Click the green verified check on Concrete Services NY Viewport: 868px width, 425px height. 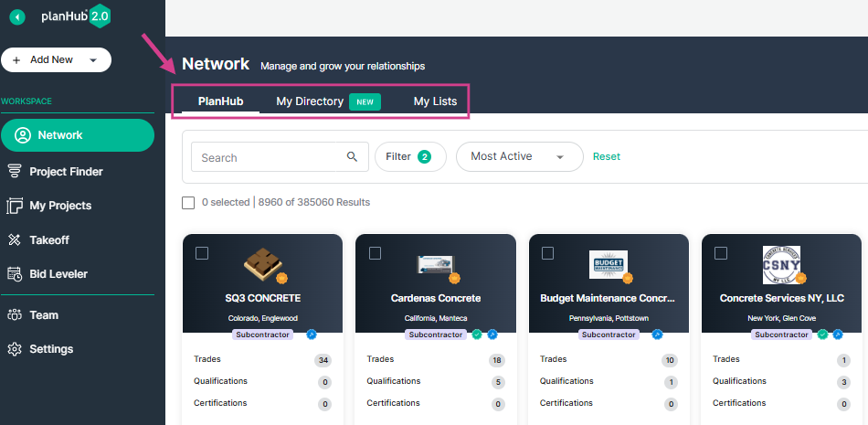point(822,335)
